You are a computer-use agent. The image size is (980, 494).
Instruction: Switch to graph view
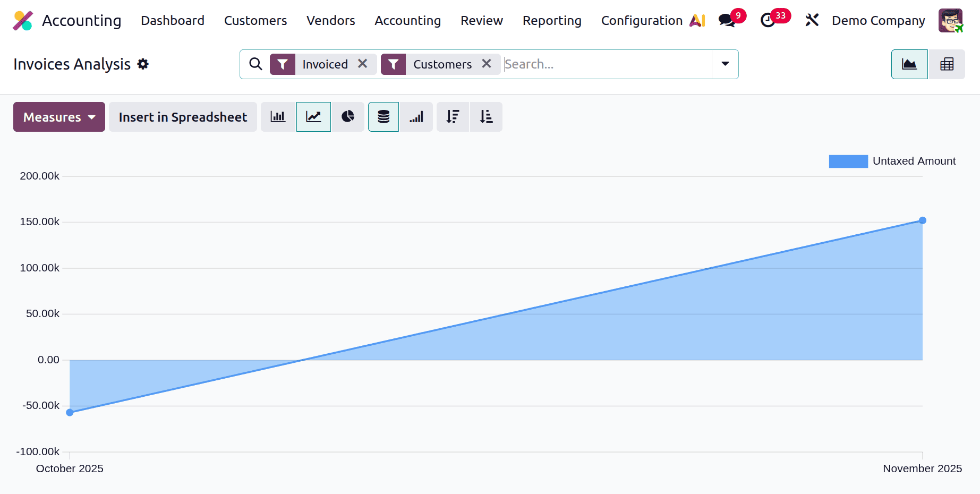[x=909, y=64]
